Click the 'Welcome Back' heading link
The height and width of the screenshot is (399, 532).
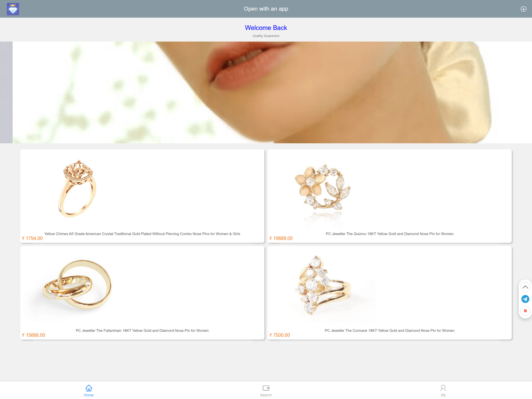(266, 28)
